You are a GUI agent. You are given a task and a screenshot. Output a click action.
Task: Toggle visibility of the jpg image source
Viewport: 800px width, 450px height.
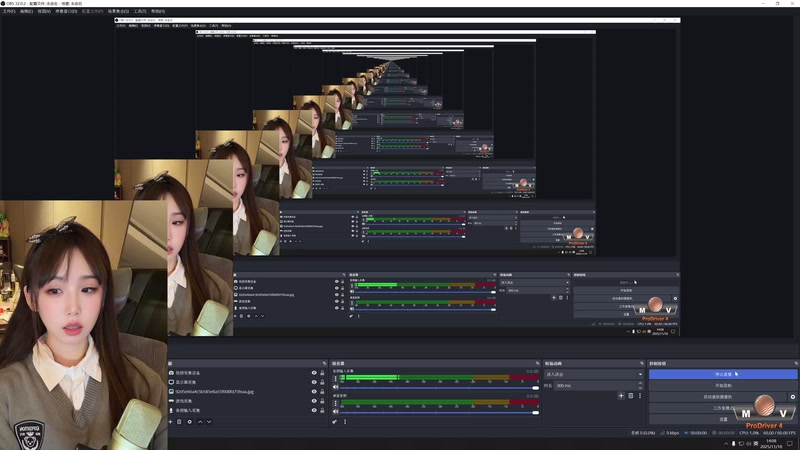click(314, 391)
